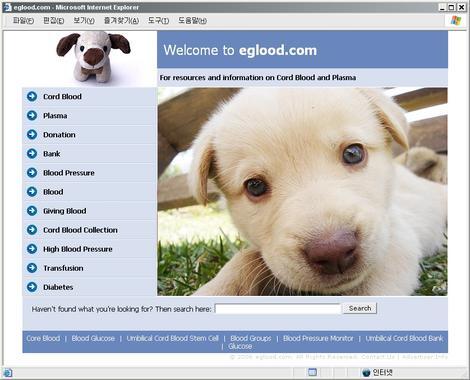
Task: Click the 인터넷 zone label in status bar
Action: [x=382, y=372]
